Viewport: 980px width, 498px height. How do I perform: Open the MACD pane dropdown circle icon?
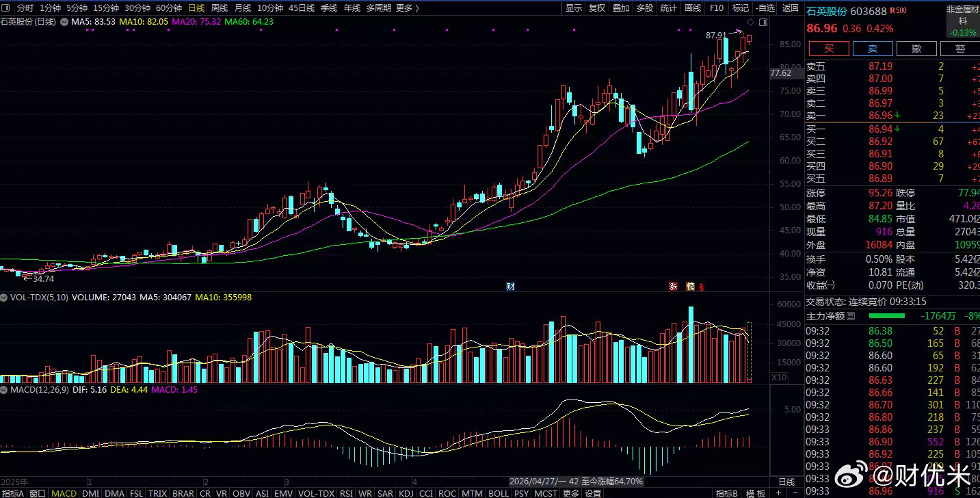coord(4,389)
